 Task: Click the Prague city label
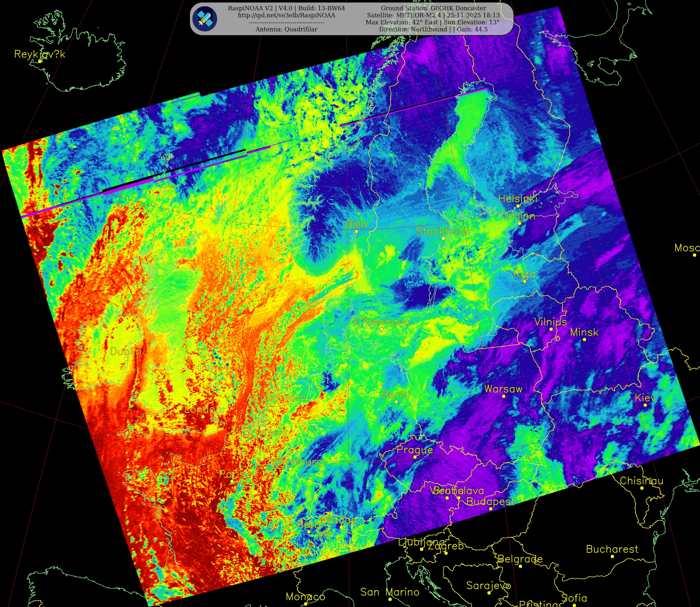click(x=415, y=450)
